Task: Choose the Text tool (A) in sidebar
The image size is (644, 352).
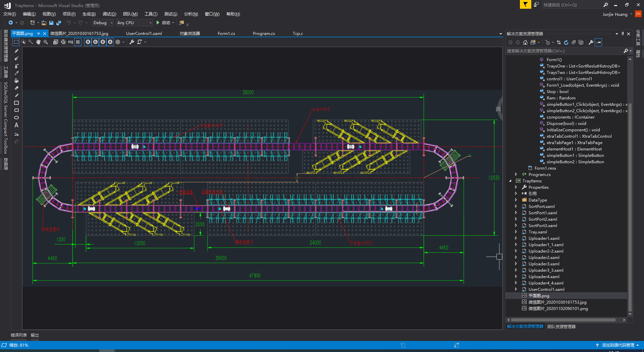Action: (16, 125)
